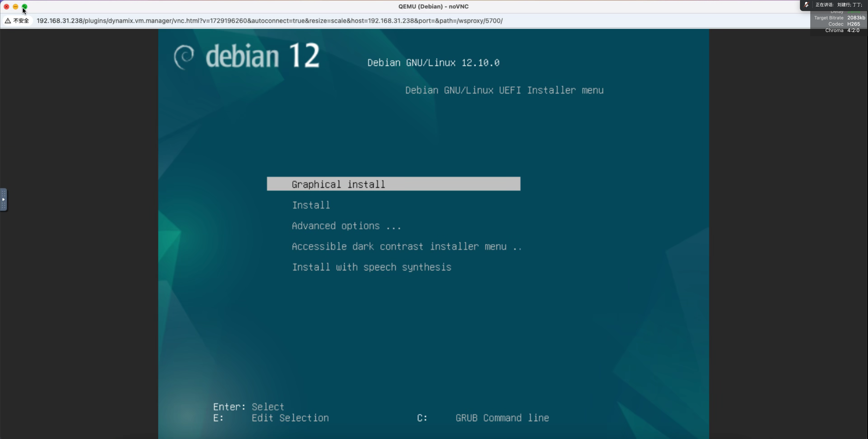Click the Codec H265 stats entry
The image size is (868, 439).
pyautogui.click(x=844, y=24)
